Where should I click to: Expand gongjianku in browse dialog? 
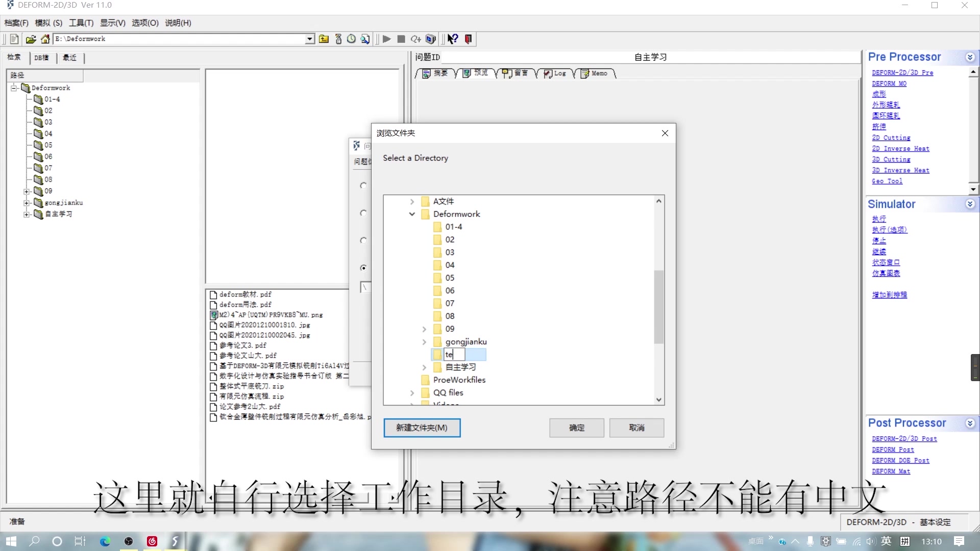click(x=424, y=342)
